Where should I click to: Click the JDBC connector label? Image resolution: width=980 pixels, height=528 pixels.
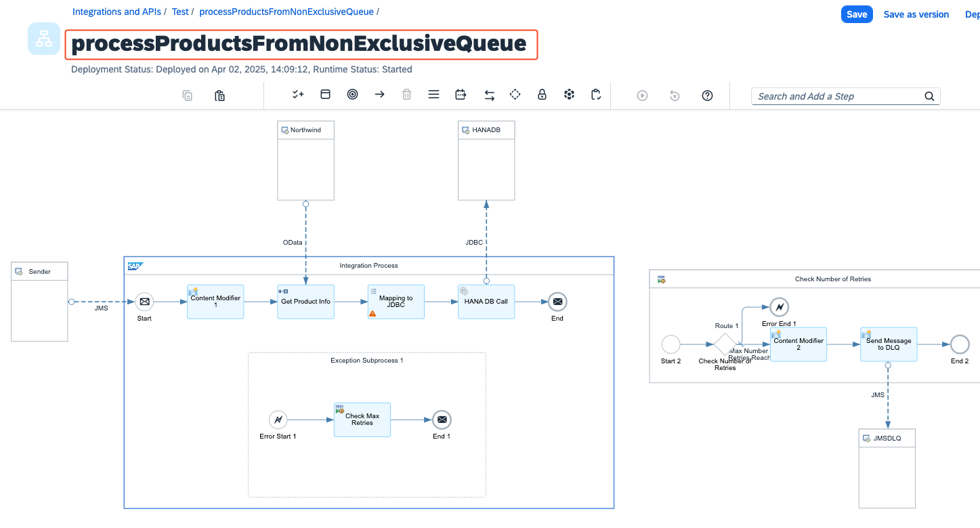(x=474, y=242)
